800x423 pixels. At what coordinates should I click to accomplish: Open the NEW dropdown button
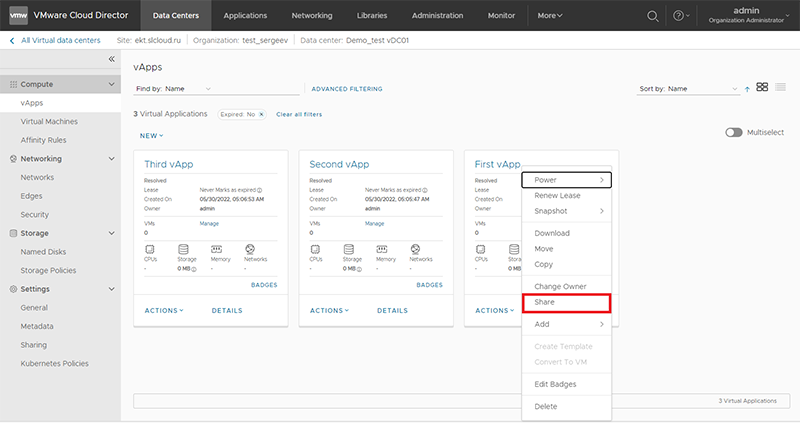pyautogui.click(x=152, y=136)
